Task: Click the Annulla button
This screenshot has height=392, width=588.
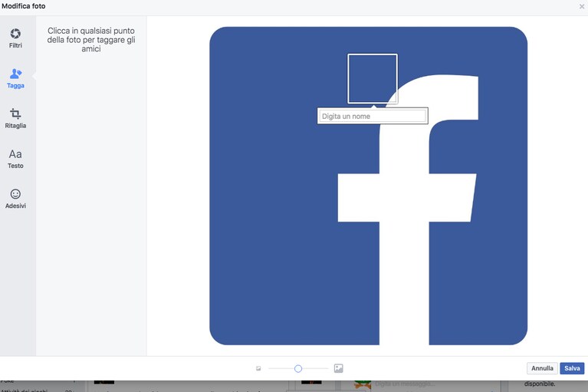Action: 542,368
